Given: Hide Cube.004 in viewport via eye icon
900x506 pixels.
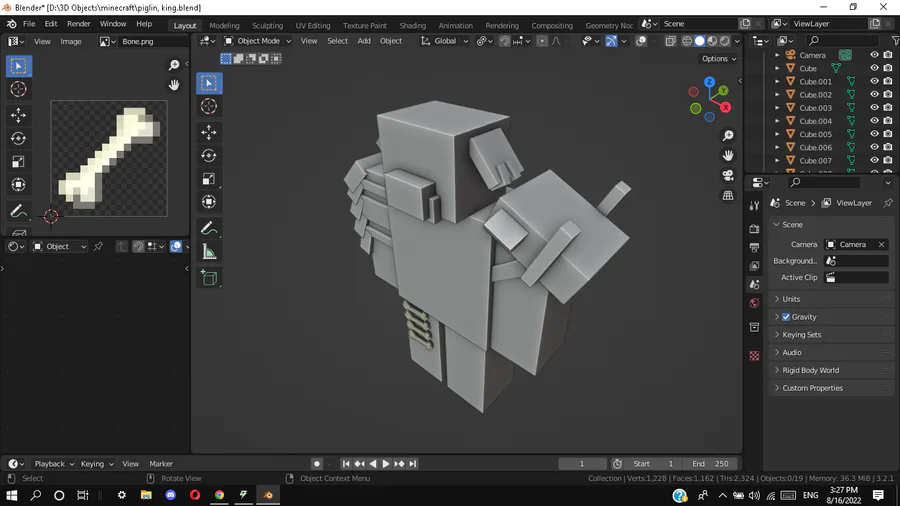Looking at the screenshot, I should (x=874, y=121).
